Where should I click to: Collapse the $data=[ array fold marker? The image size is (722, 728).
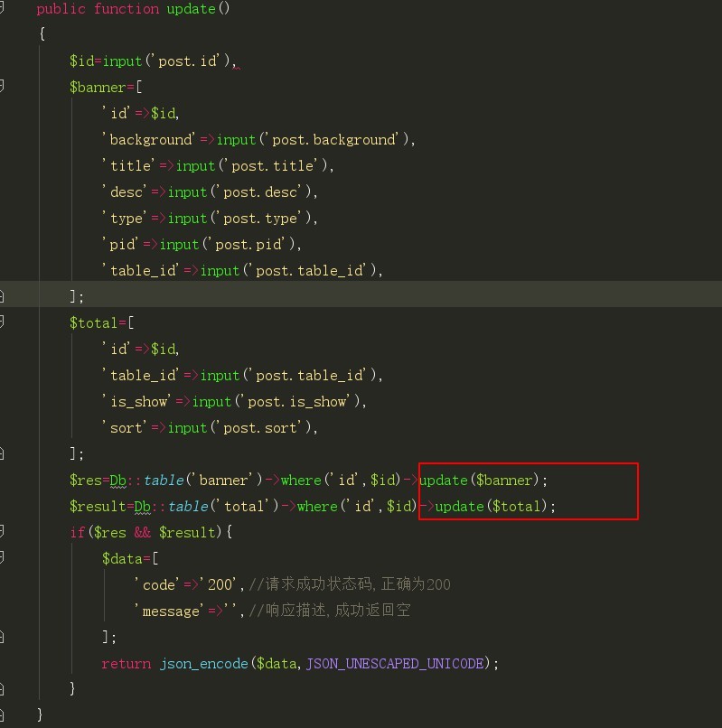tap(2, 557)
